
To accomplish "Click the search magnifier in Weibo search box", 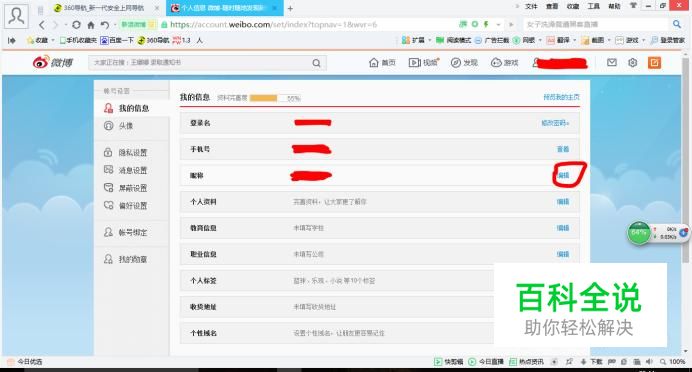I will [x=316, y=63].
